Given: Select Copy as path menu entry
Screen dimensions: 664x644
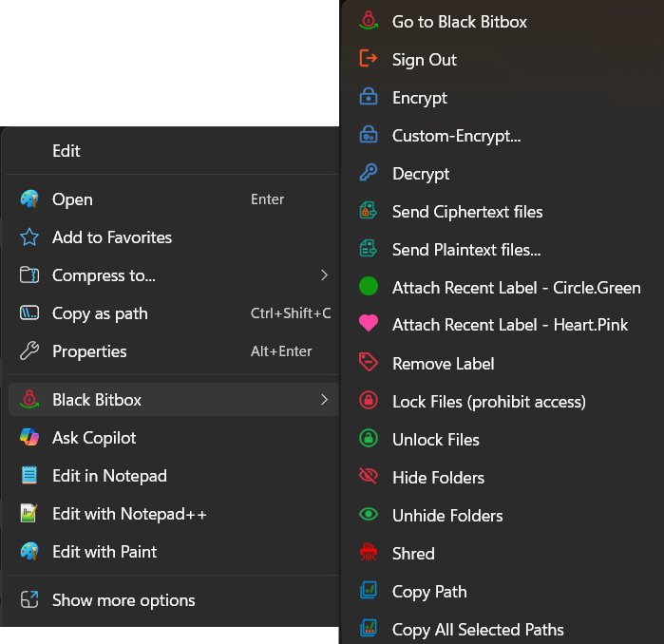Looking at the screenshot, I should (x=100, y=313).
